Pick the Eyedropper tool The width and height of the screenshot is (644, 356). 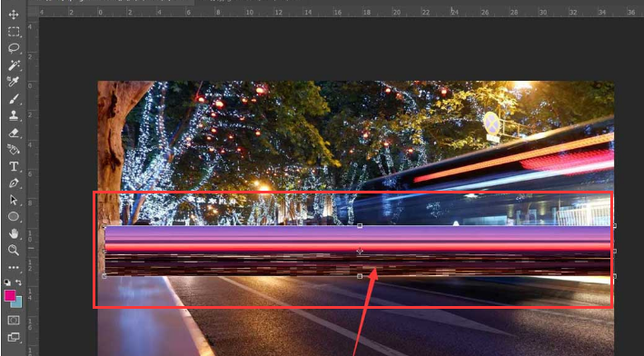[x=14, y=82]
